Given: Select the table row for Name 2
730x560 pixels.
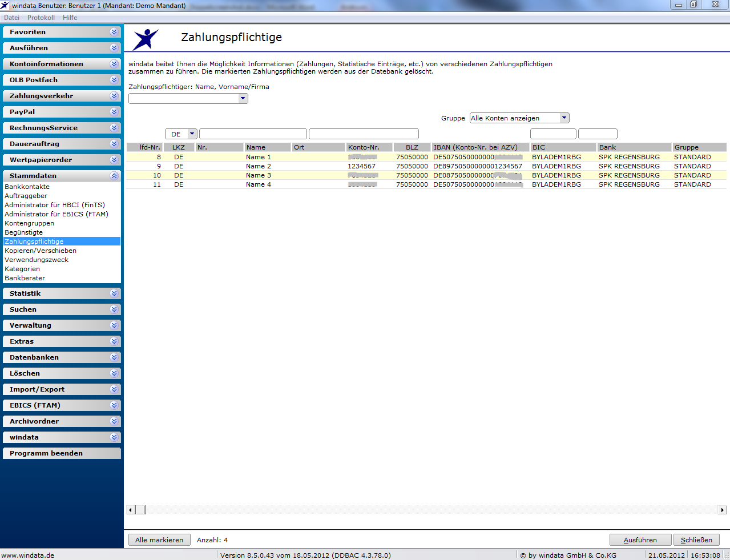Looking at the screenshot, I should point(426,166).
